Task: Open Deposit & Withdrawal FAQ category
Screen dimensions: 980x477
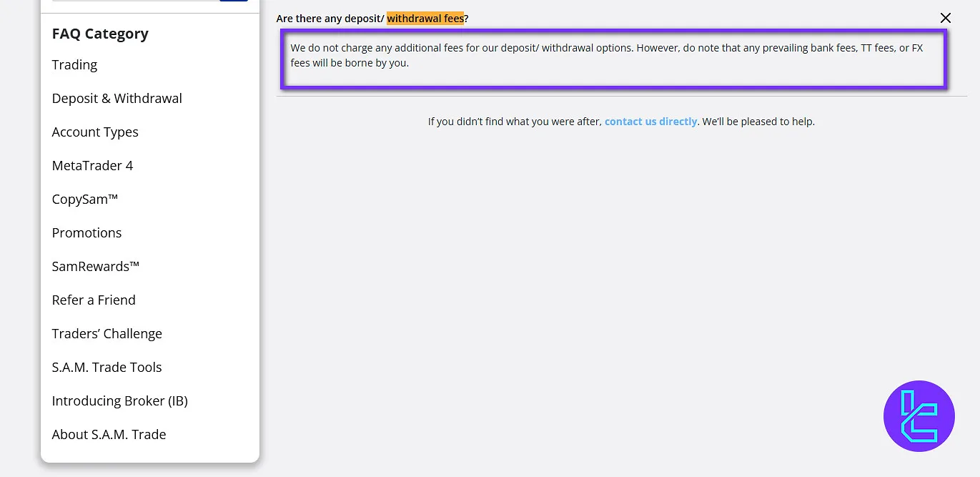Action: click(x=117, y=99)
